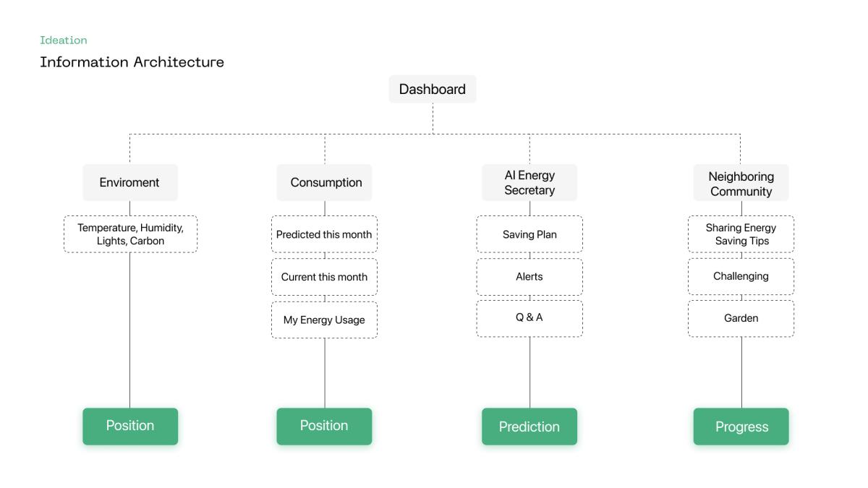This screenshot has height=488, width=868.
Task: Select the Sharing Energy Saving Tips box
Action: 741,234
